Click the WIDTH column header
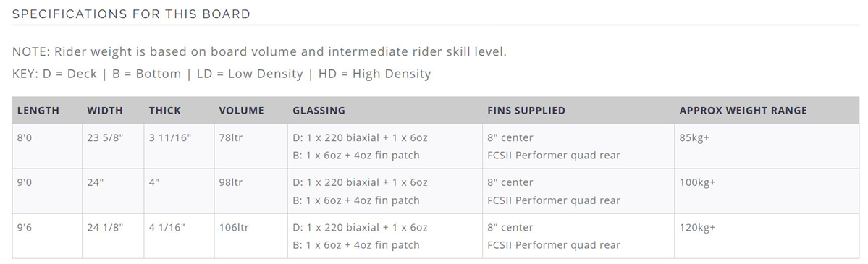 pyautogui.click(x=105, y=111)
